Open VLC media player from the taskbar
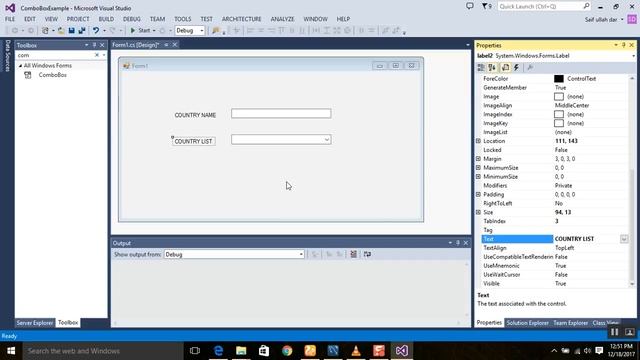Image resolution: width=640 pixels, height=360 pixels. pos(356,351)
